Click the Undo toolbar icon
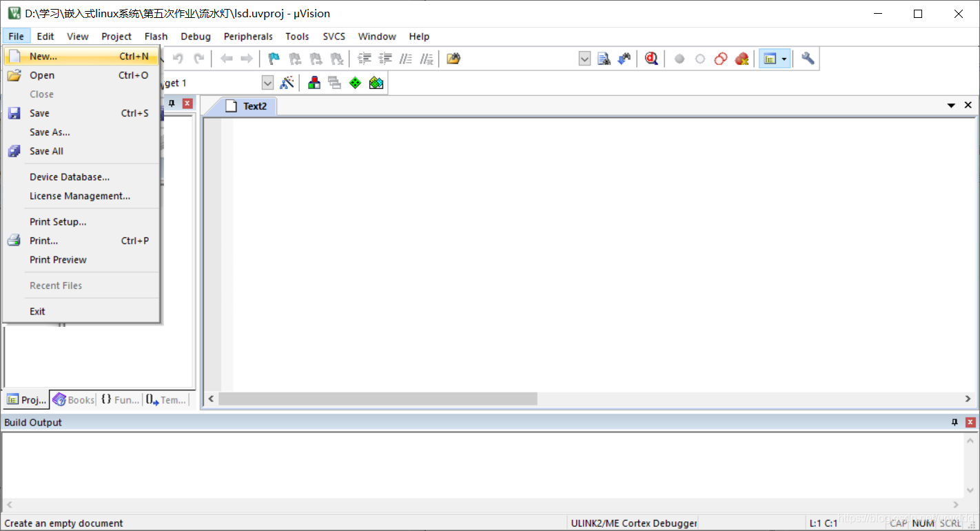This screenshot has height=531, width=980. pyautogui.click(x=178, y=59)
